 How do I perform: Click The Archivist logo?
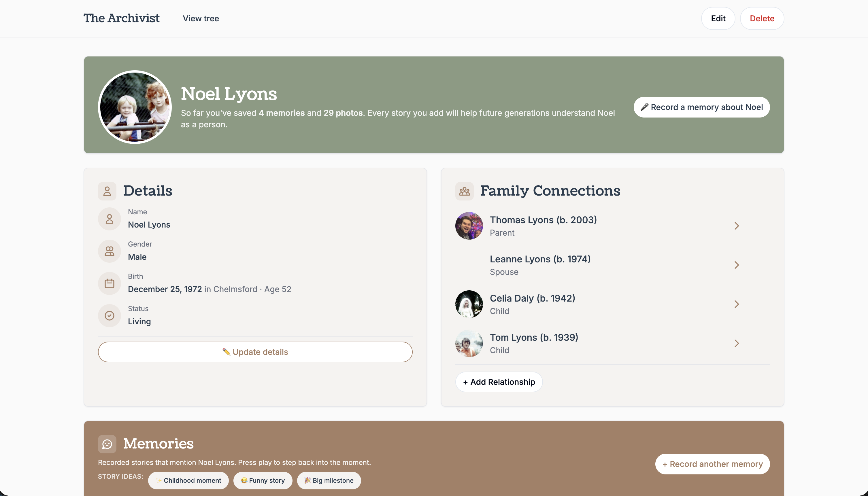coord(121,18)
